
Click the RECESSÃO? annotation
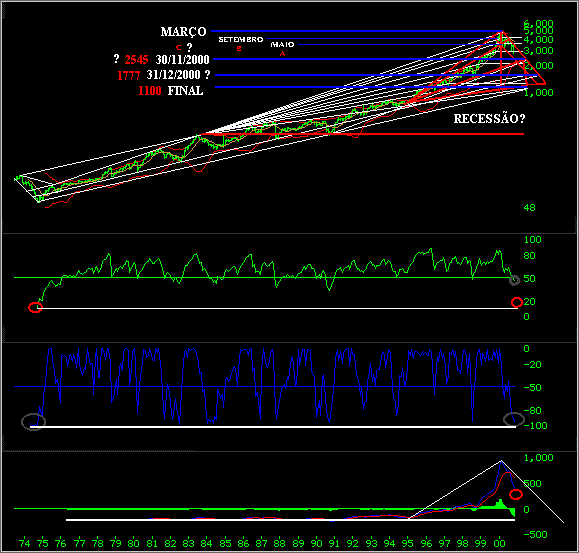(489, 118)
